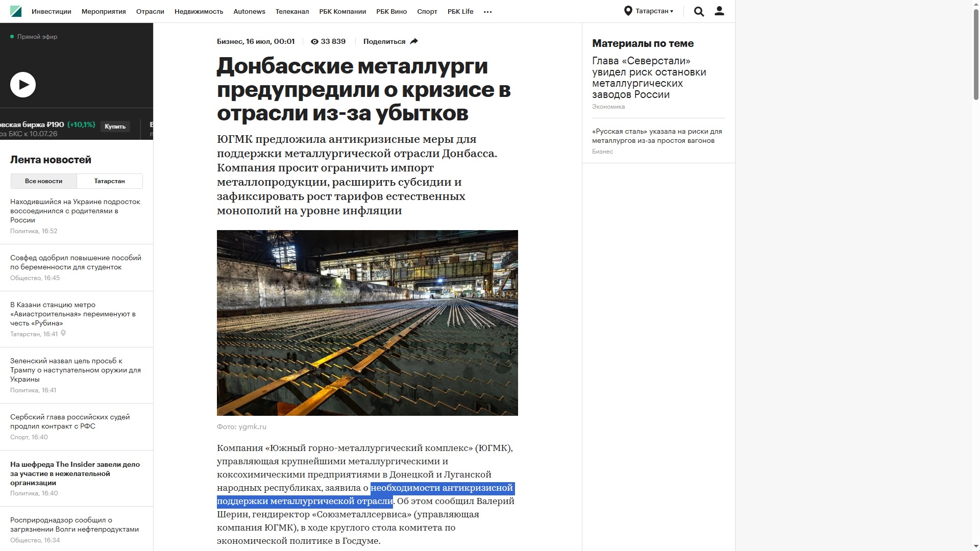This screenshot has height=551, width=980.
Task: Open the three-dots more menu
Action: [487, 12]
